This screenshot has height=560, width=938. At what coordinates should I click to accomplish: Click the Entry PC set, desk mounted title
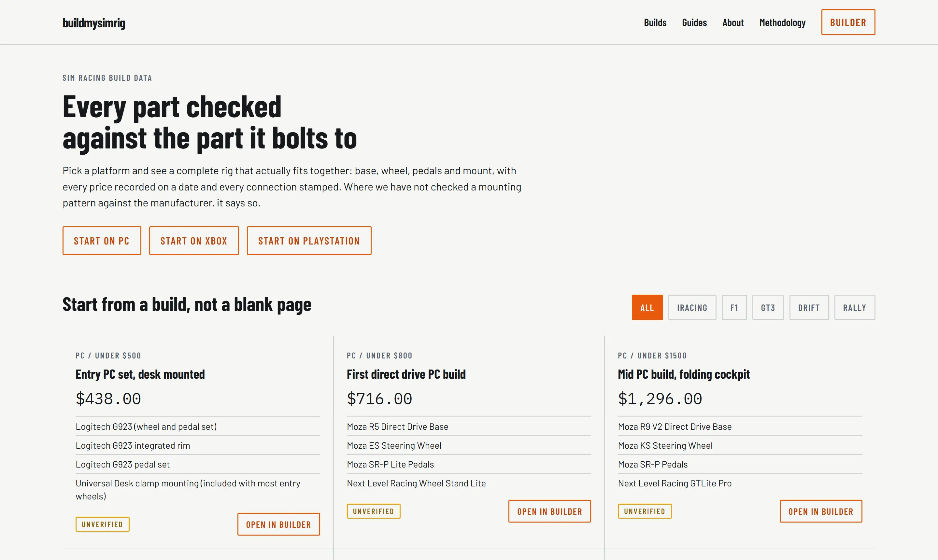[x=140, y=374]
